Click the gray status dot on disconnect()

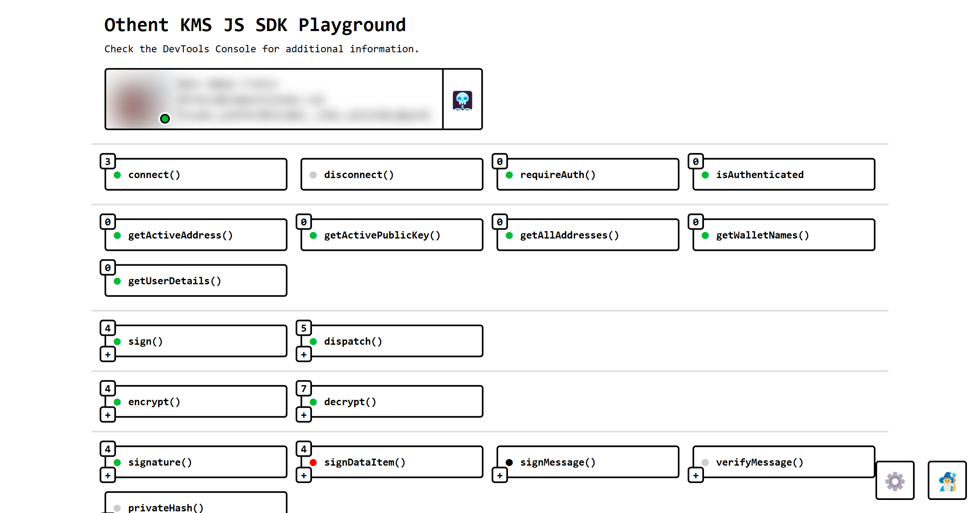[313, 175]
